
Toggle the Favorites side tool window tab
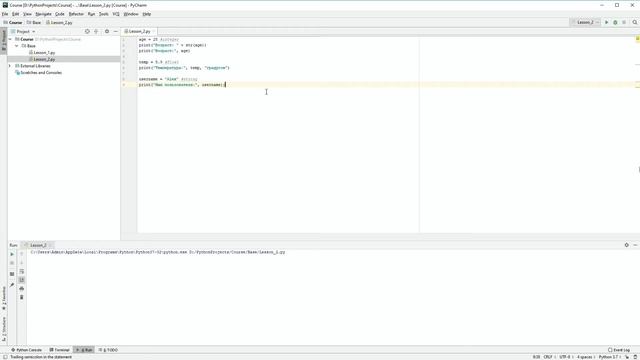(x=4, y=298)
